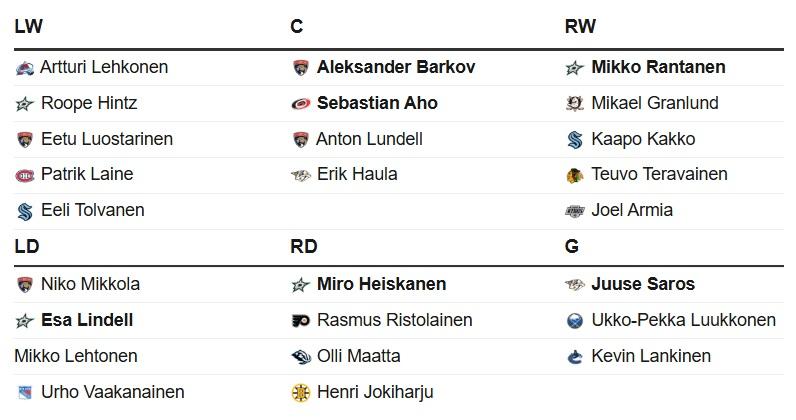Click Vancouver Canucks logo beside Kevin Lankinen
The height and width of the screenshot is (420, 796).
(575, 357)
